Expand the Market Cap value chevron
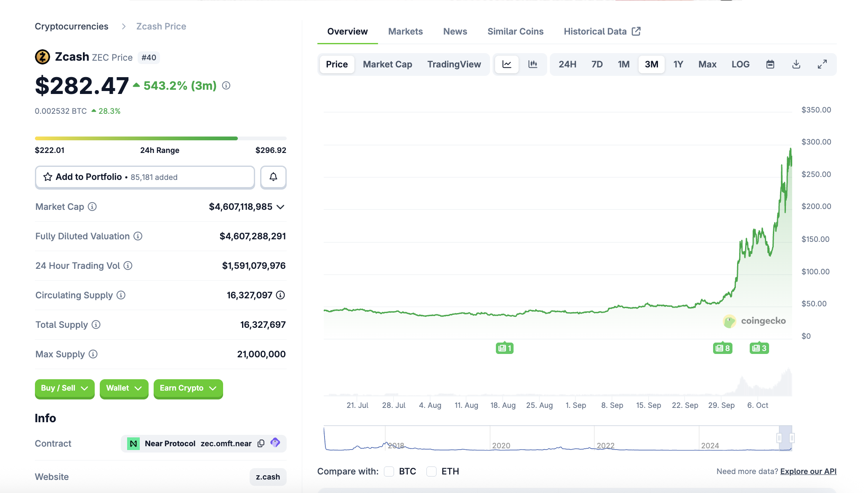868x493 pixels. 281,207
